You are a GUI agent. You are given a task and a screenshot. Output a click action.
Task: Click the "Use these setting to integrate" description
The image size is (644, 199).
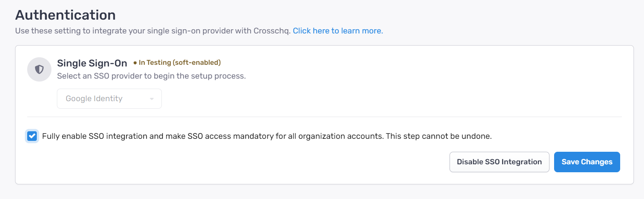coord(153,31)
